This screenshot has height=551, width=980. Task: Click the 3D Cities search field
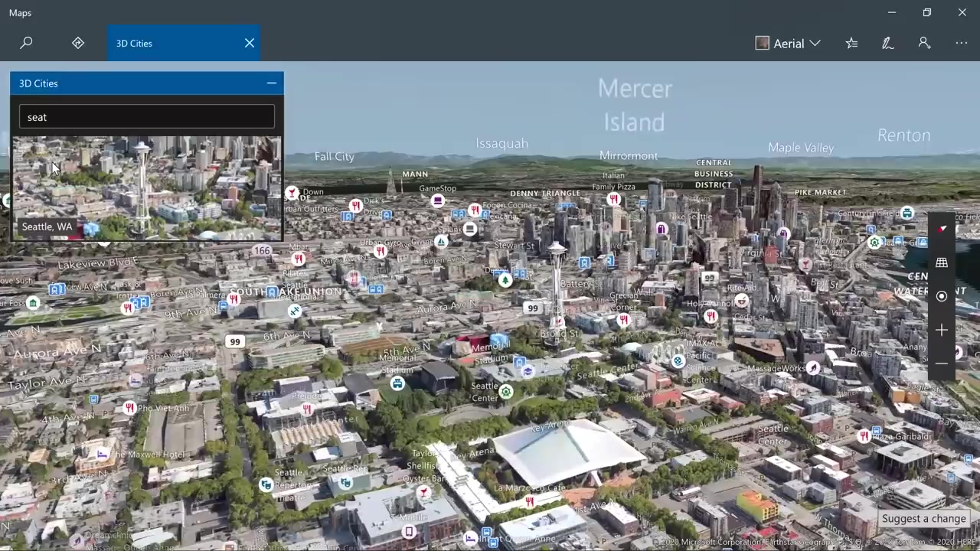point(147,117)
